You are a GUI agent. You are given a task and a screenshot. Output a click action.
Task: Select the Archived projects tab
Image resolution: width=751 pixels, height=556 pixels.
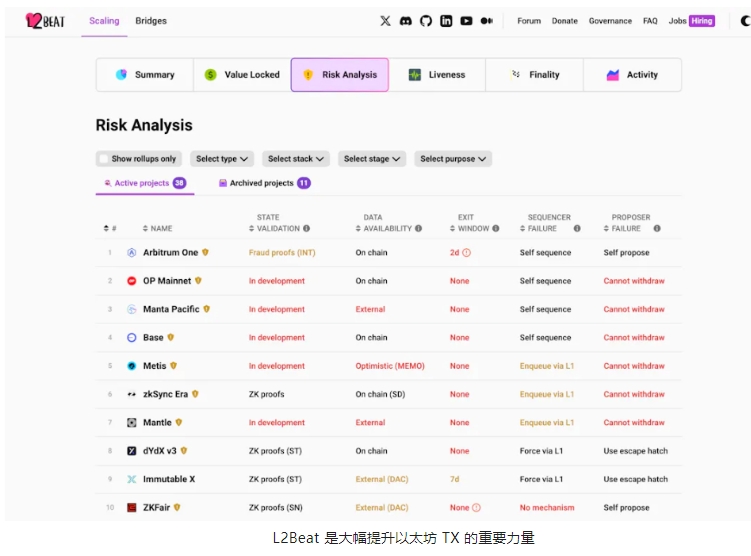(x=264, y=183)
